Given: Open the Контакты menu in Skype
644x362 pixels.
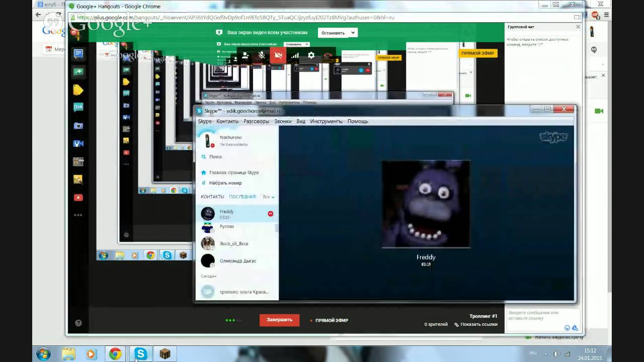Looking at the screenshot, I should tap(227, 121).
